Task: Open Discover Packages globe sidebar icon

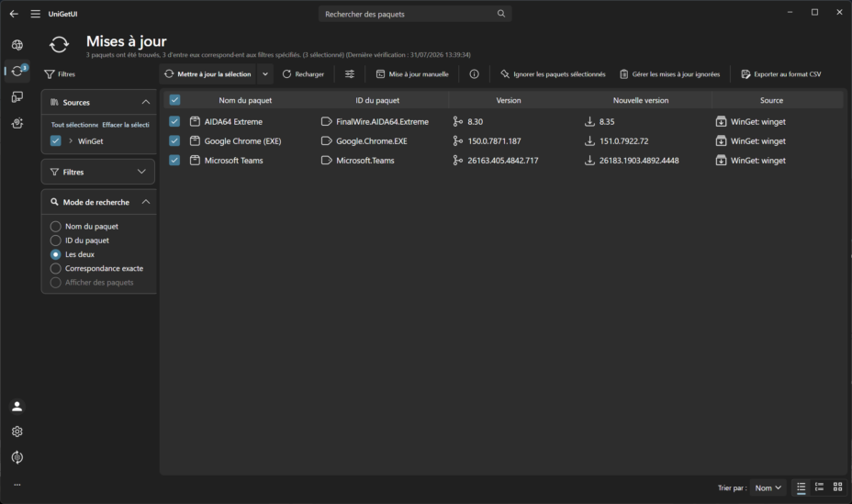Action: click(x=17, y=45)
